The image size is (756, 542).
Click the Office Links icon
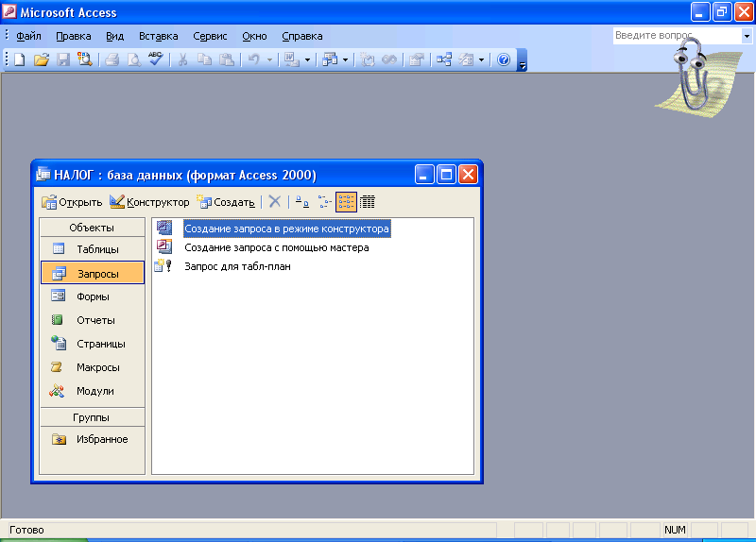pos(291,59)
